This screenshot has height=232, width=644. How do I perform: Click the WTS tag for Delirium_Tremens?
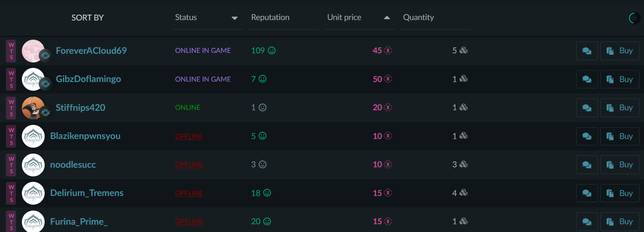click(x=11, y=193)
